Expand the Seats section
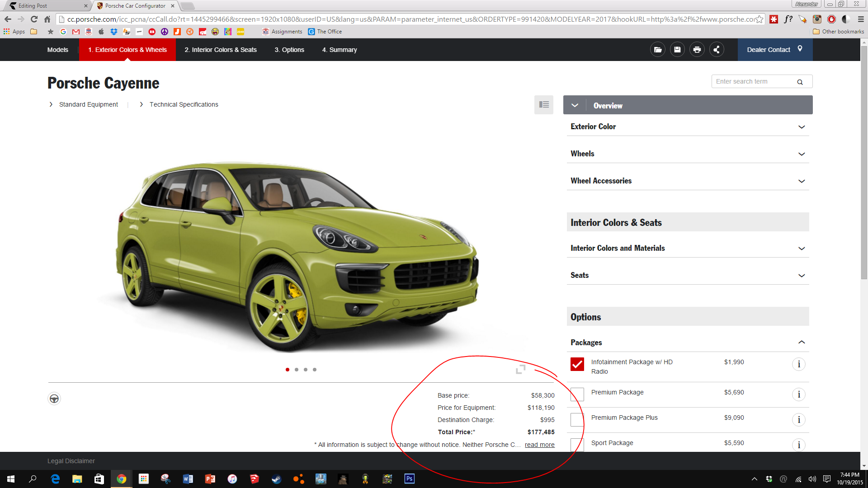The image size is (868, 488). tap(688, 276)
